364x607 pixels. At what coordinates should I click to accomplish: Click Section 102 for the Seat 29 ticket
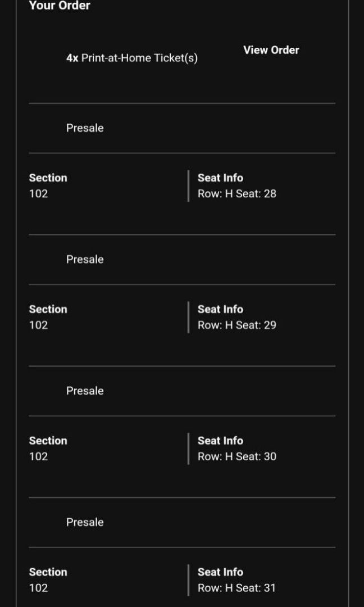[x=39, y=325]
